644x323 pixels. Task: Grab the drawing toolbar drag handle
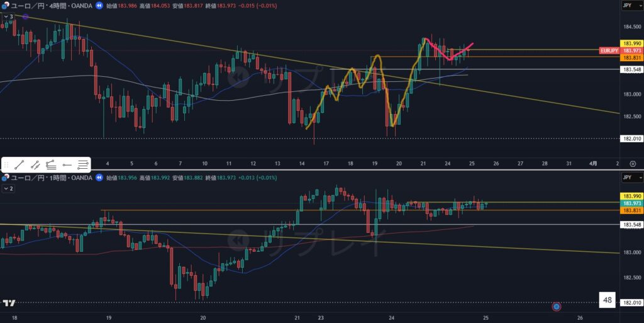tap(6, 165)
